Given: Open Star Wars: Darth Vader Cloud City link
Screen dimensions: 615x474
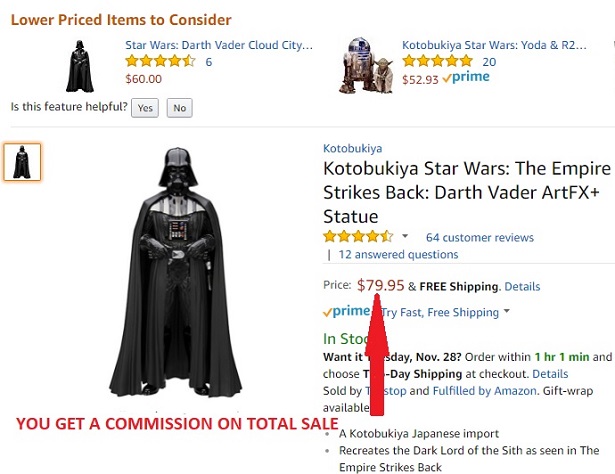Looking at the screenshot, I should pyautogui.click(x=219, y=45).
